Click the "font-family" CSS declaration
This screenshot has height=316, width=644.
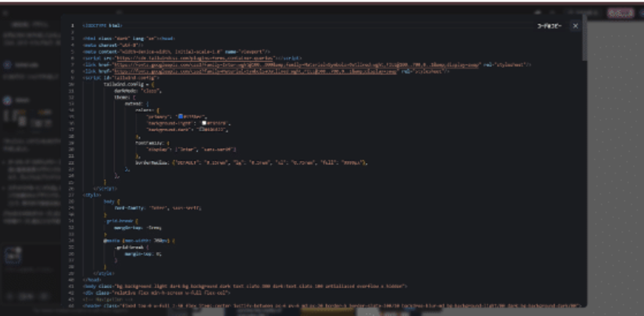[158, 208]
